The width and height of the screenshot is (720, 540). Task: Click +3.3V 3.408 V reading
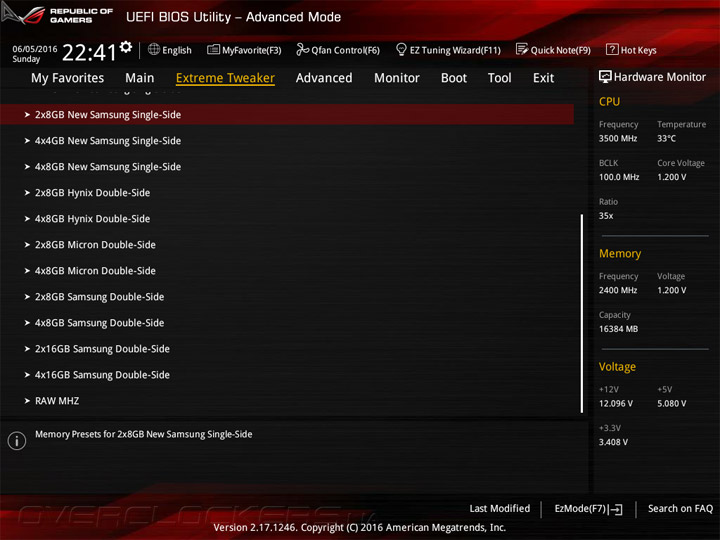(x=613, y=442)
